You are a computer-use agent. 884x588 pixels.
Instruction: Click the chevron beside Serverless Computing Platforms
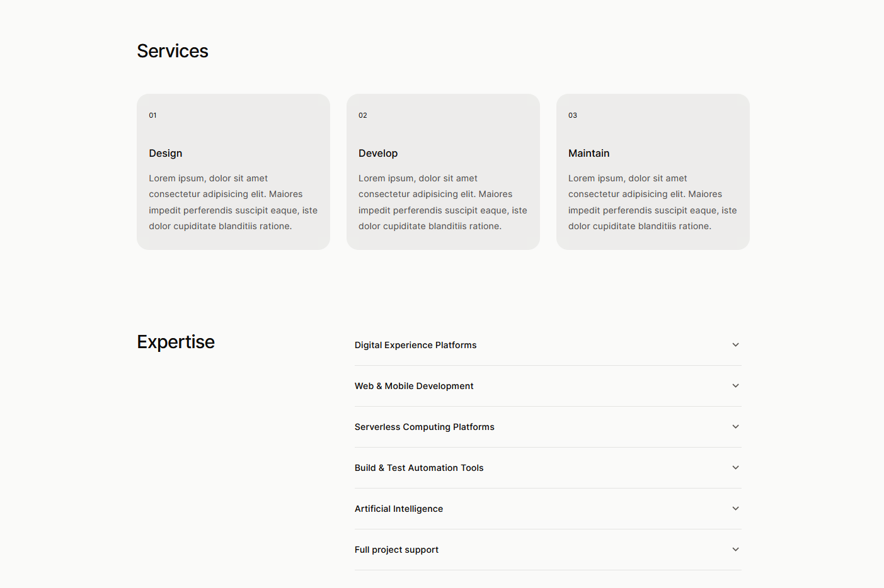click(735, 427)
